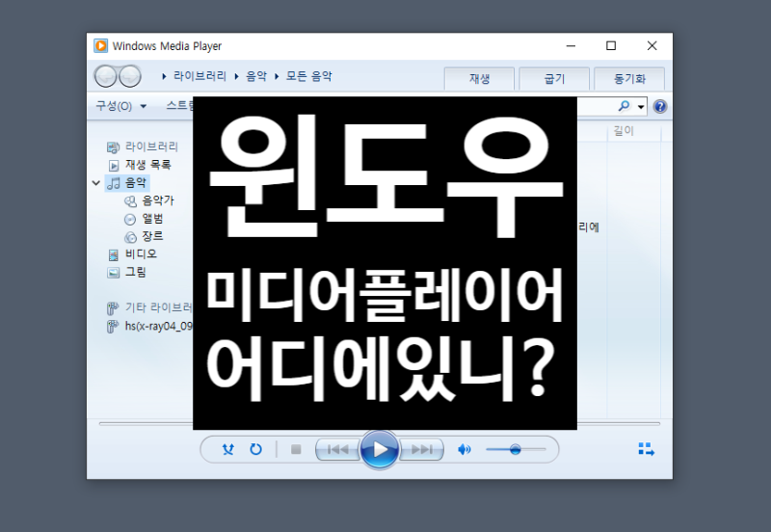Viewport: 771px width, 532px height.
Task: Open the 구성(O) menu
Action: (121, 106)
